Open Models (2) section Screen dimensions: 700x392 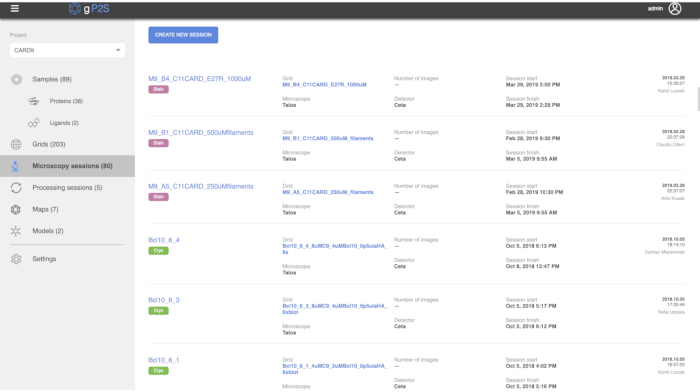click(x=48, y=231)
